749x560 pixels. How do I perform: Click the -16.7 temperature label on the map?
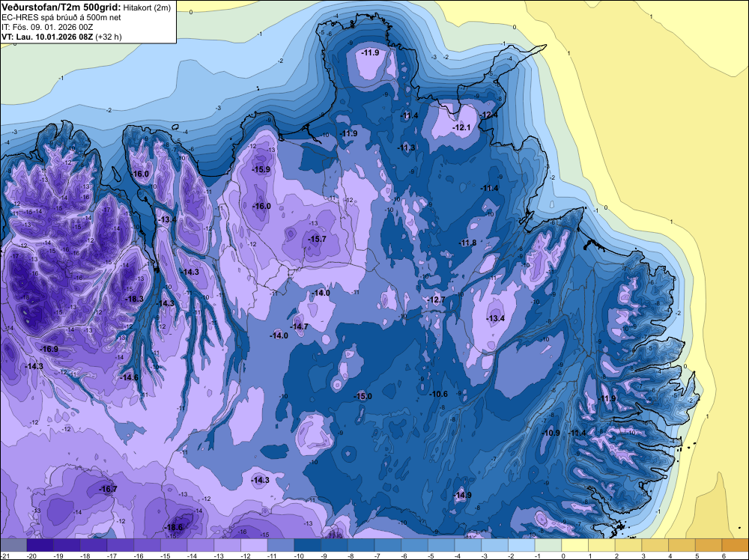[108, 489]
